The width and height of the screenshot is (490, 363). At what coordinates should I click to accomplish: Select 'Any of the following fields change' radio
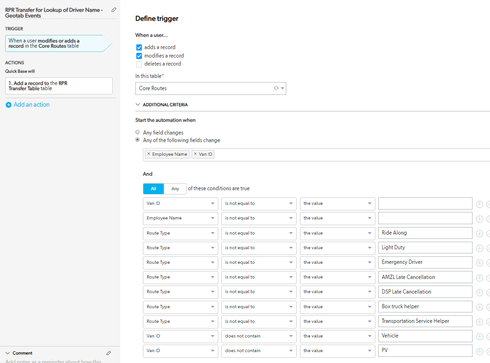(x=137, y=140)
